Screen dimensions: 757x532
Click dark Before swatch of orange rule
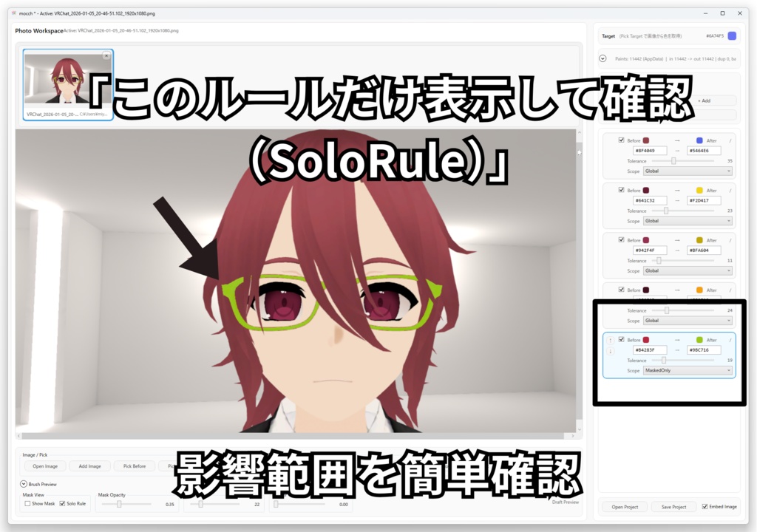(x=646, y=290)
